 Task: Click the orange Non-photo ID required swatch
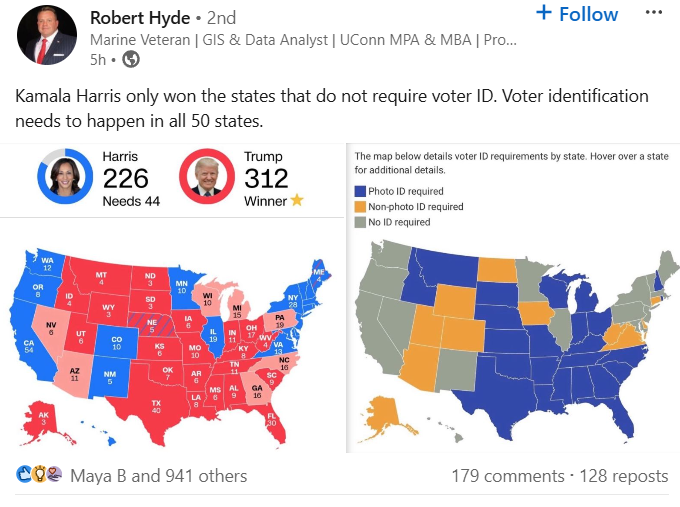tap(361, 206)
